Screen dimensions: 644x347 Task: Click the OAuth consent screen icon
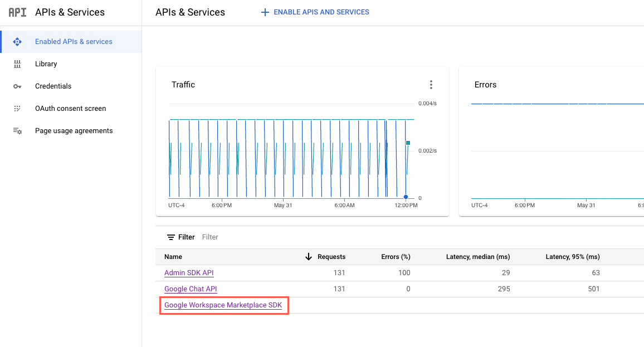click(17, 109)
